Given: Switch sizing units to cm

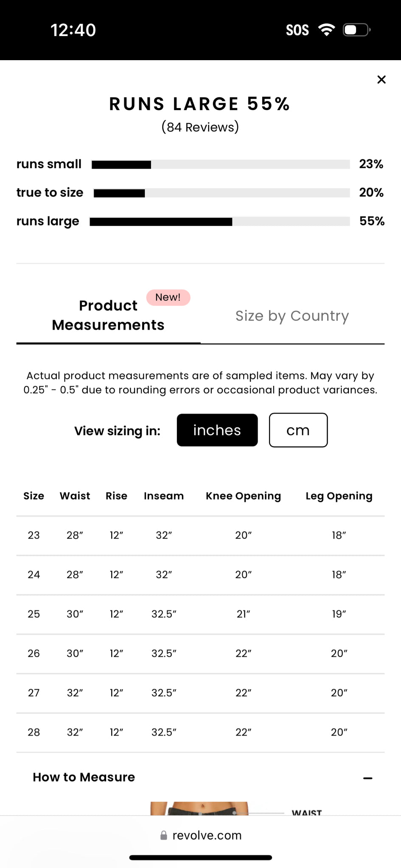Looking at the screenshot, I should click(298, 430).
